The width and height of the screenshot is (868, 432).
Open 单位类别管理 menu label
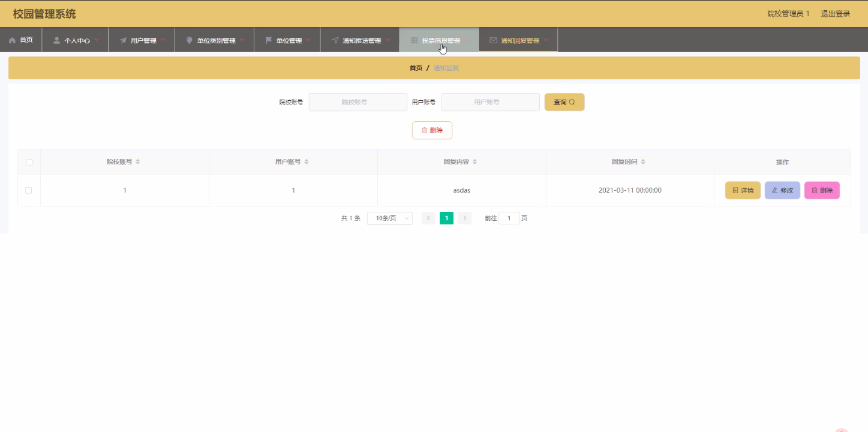[x=217, y=41]
